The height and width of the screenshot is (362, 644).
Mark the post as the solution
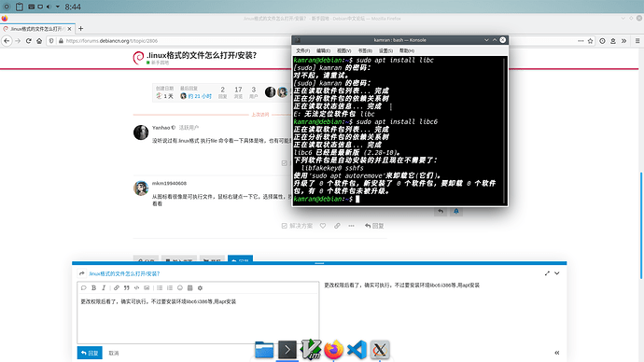(297, 226)
